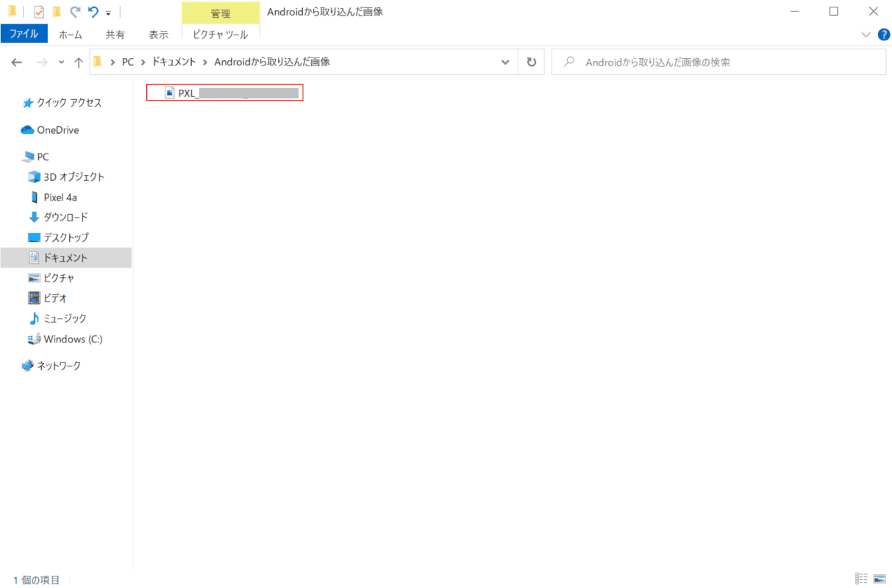Switch to the ホーム ribbon tab
The width and height of the screenshot is (892, 588).
coord(71,34)
